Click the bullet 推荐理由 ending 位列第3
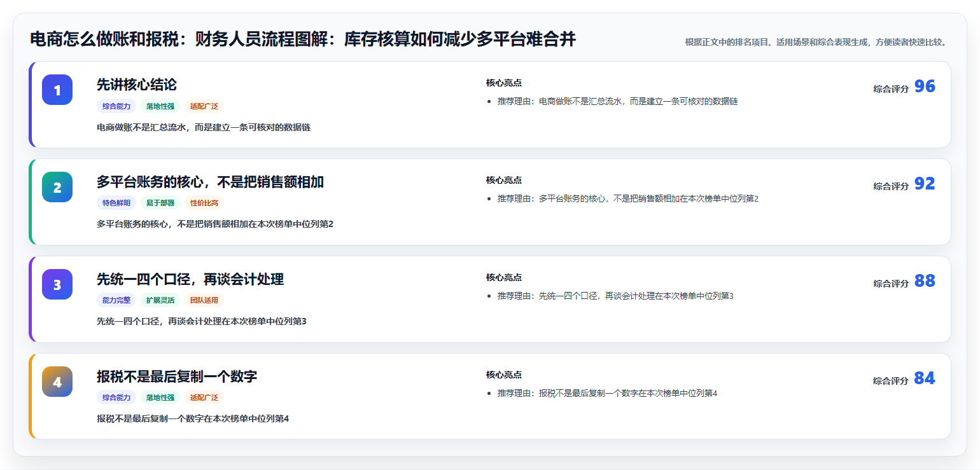The image size is (980, 470). pos(615,296)
